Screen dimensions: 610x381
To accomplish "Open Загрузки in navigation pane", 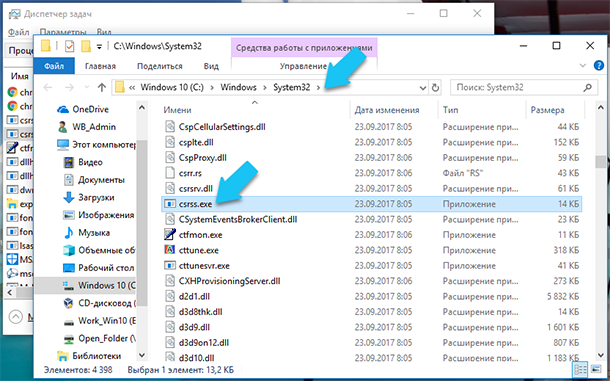I will pos(96,197).
